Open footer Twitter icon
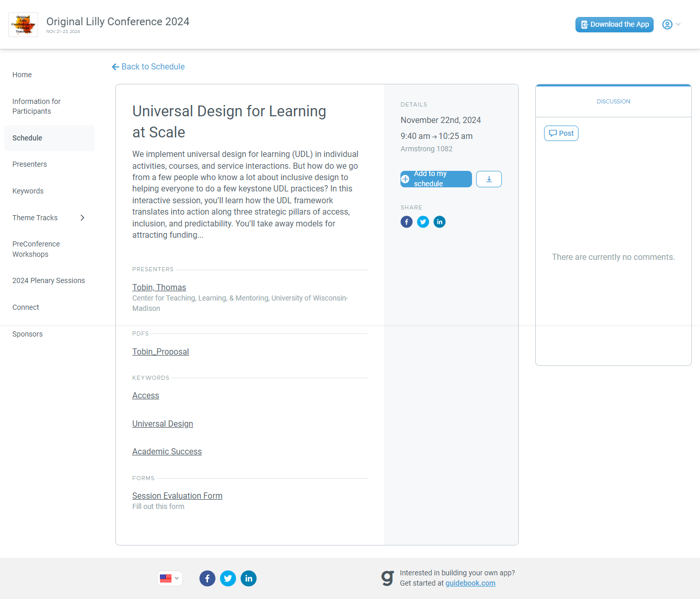 point(228,578)
